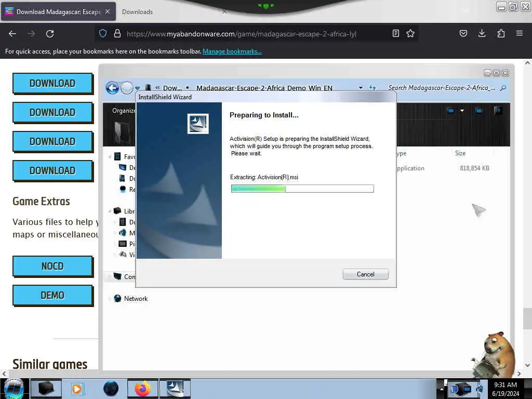Collapse the Favorites tree node

point(110,157)
